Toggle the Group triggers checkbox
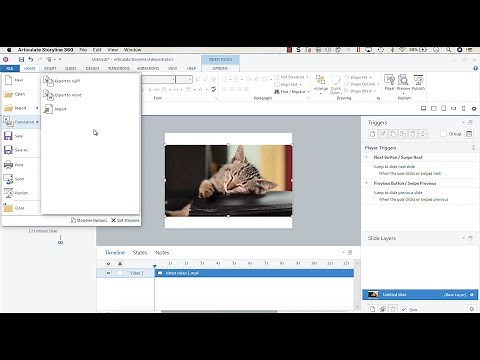The image size is (480, 360). (443, 134)
